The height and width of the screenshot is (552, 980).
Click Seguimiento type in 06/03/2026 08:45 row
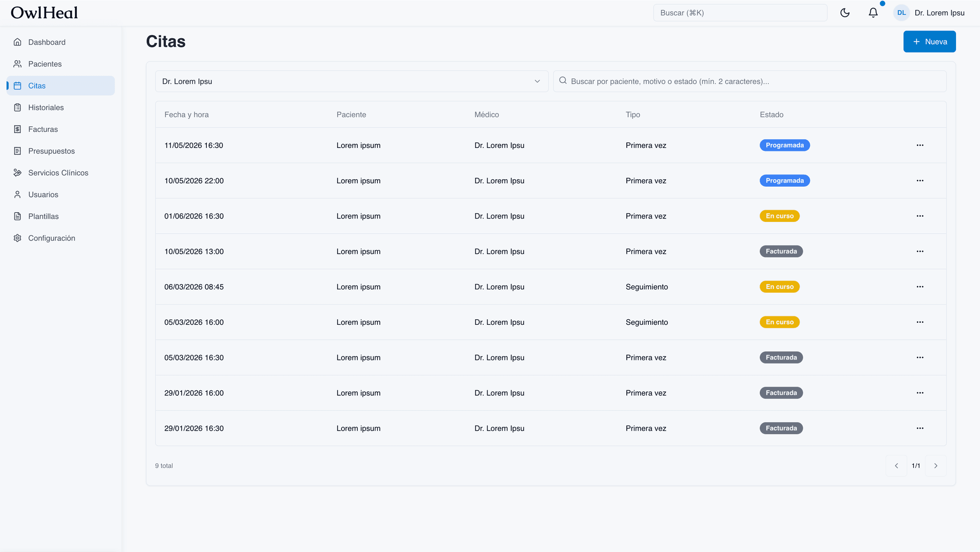click(x=646, y=287)
